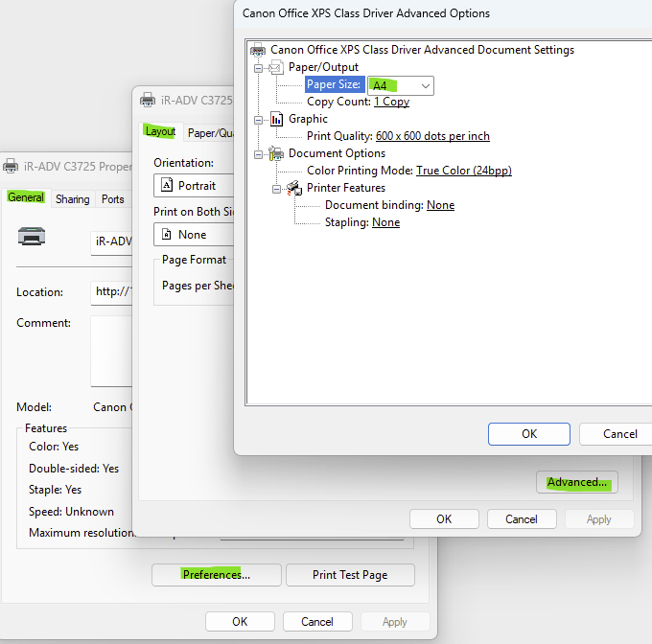Click Cancel in the Printing Preferences dialog

click(522, 519)
